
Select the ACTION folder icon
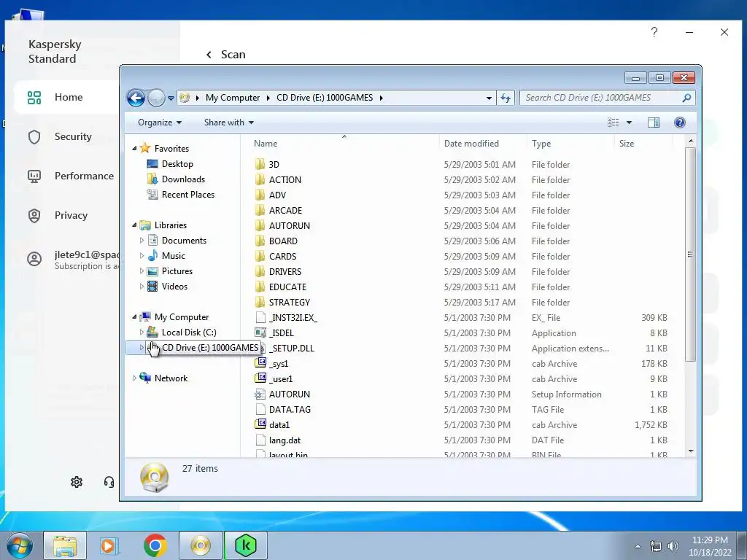[260, 179]
